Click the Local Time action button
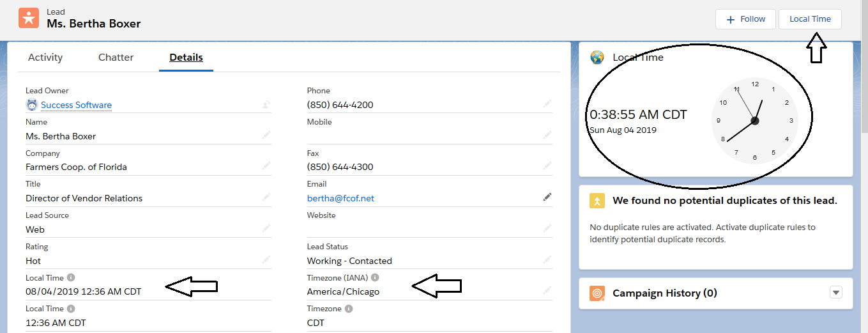The image size is (868, 333). pyautogui.click(x=810, y=19)
